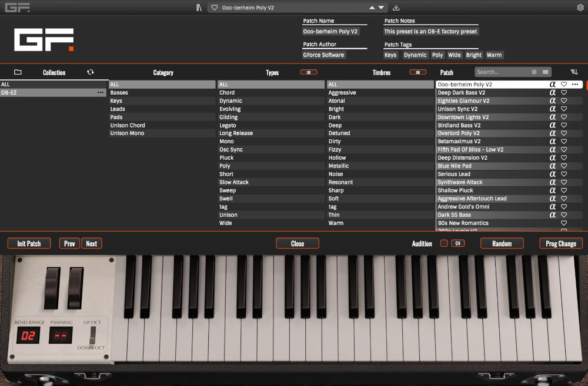The width and height of the screenshot is (588, 386).
Task: Toggle the OR switch in the Types column
Action: tap(309, 72)
